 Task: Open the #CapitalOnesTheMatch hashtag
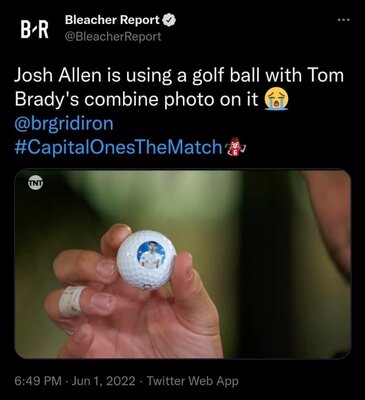(x=118, y=147)
